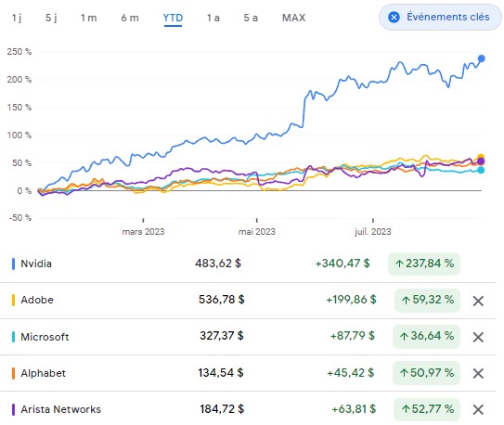Click the 100 % axis label
The height and width of the screenshot is (425, 504).
[x=19, y=135]
